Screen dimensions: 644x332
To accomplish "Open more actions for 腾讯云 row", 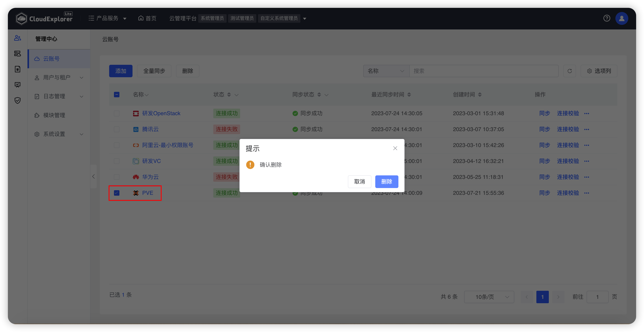I will [587, 129].
